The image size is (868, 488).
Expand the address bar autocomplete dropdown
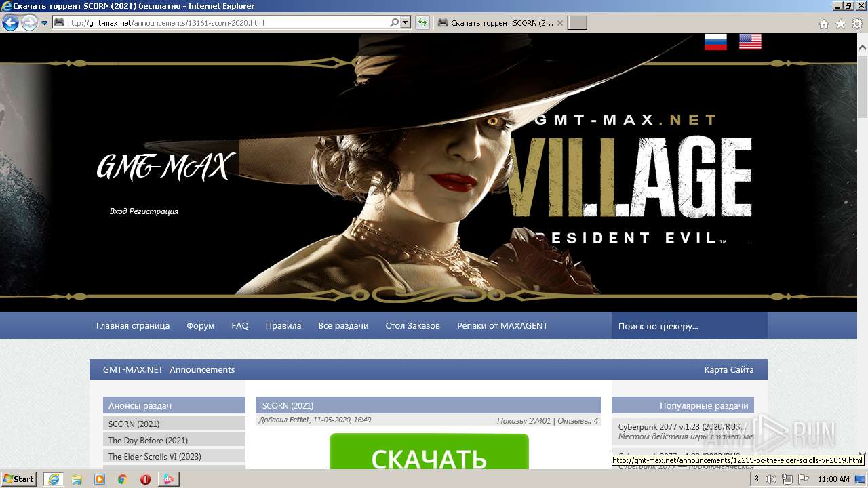click(406, 22)
